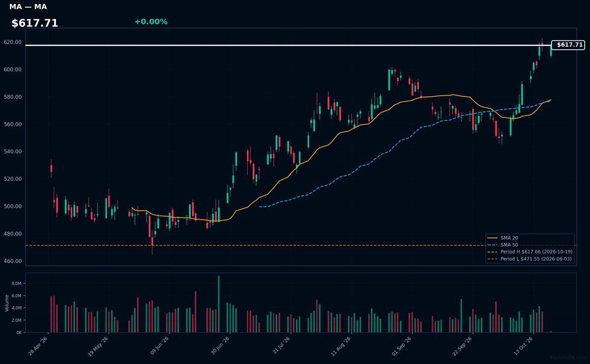This screenshot has width=590, height=364.
Task: Click the 6.0M volume axis label
Action: [16, 296]
